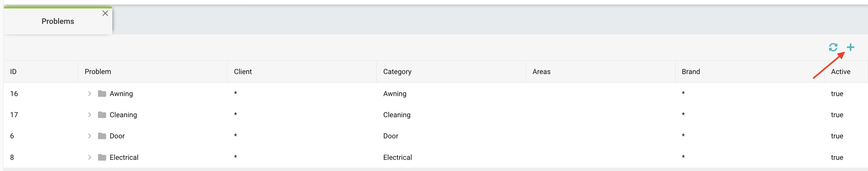The height and width of the screenshot is (171, 868).
Task: Expand the Door problem row
Action: click(89, 136)
